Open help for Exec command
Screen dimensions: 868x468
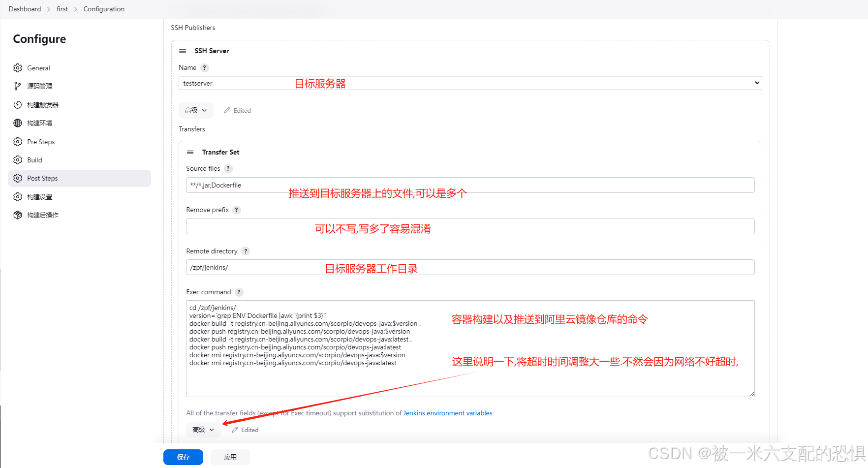(x=239, y=292)
